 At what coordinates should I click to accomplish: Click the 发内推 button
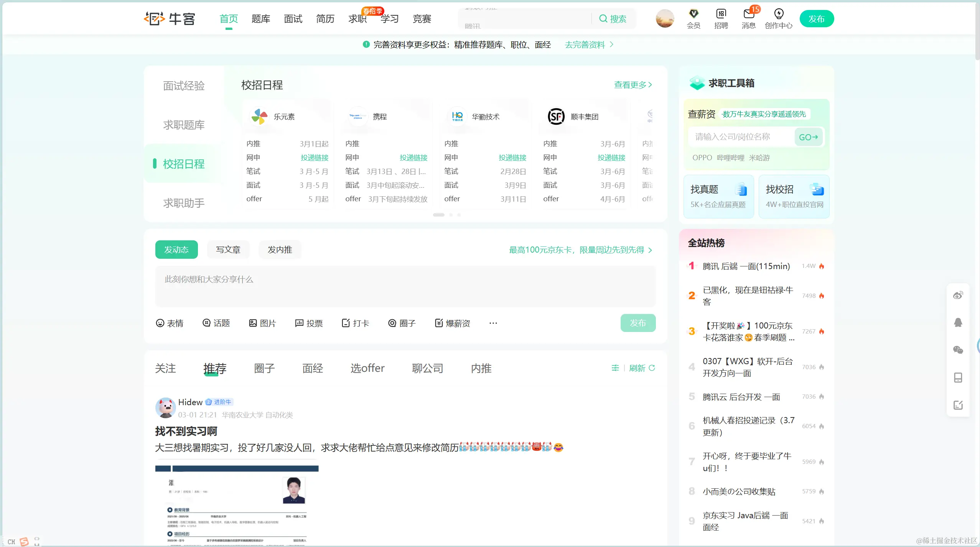[x=280, y=250]
